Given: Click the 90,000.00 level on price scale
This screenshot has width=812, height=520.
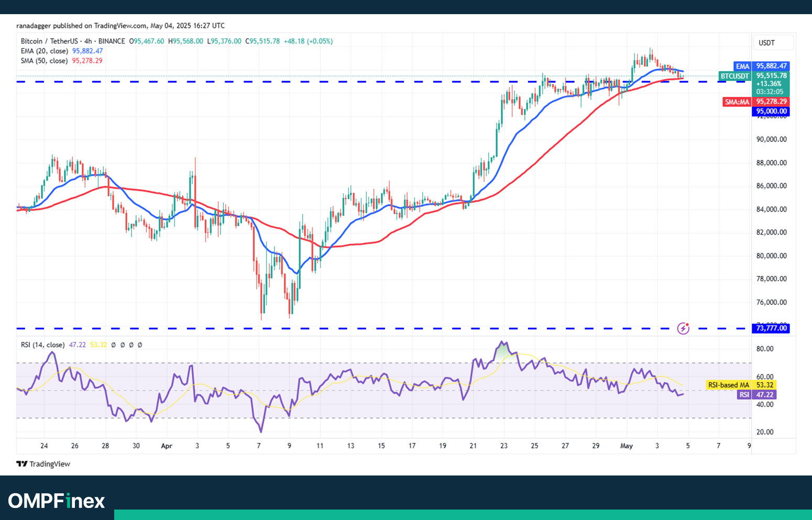Looking at the screenshot, I should point(771,139).
